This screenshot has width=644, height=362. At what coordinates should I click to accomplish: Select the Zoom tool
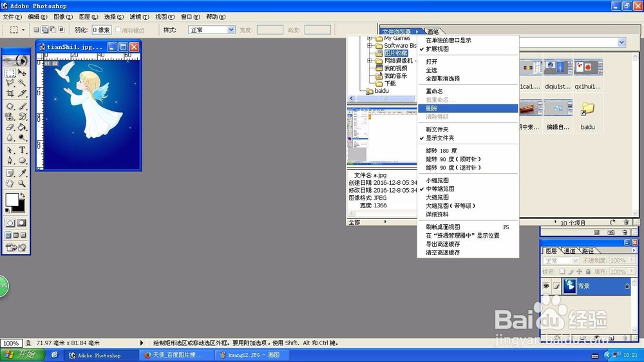coord(22,184)
